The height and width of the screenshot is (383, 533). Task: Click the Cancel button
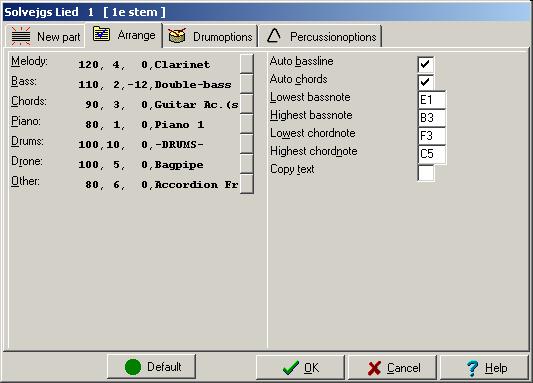click(392, 367)
